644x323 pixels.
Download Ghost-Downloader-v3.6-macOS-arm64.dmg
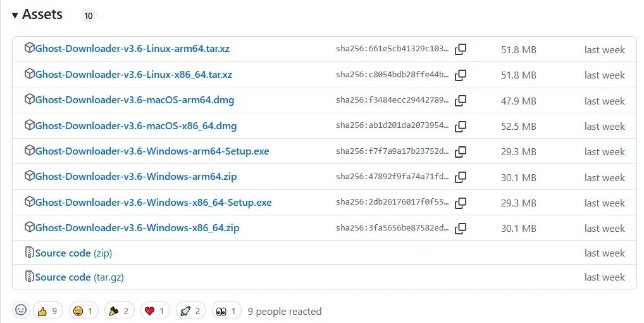135,101
